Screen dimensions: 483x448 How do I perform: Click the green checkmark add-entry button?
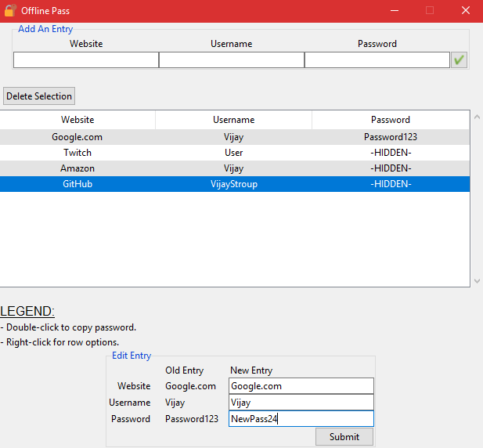[x=459, y=60]
